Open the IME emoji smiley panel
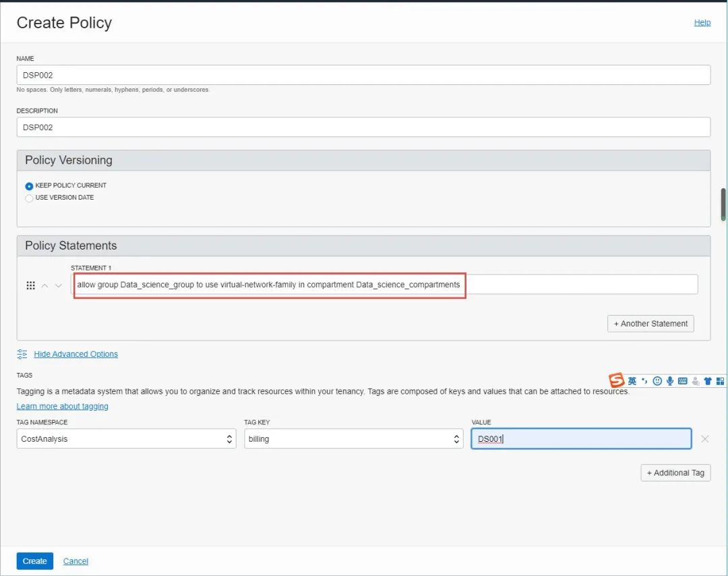728x576 pixels. [657, 381]
